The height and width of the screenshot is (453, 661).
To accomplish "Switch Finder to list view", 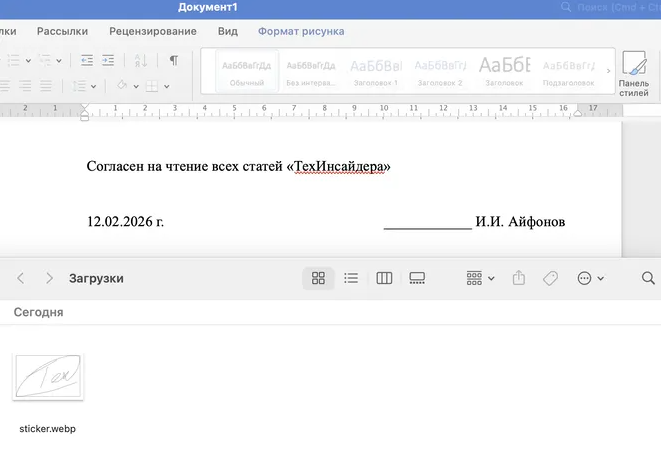I will tap(351, 278).
